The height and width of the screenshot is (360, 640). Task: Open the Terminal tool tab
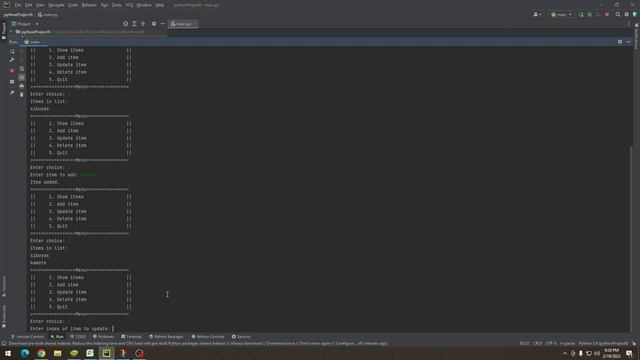(x=131, y=337)
